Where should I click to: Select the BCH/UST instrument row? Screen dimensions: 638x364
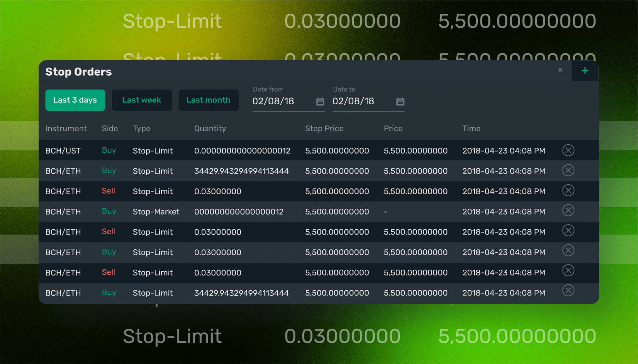tap(63, 151)
